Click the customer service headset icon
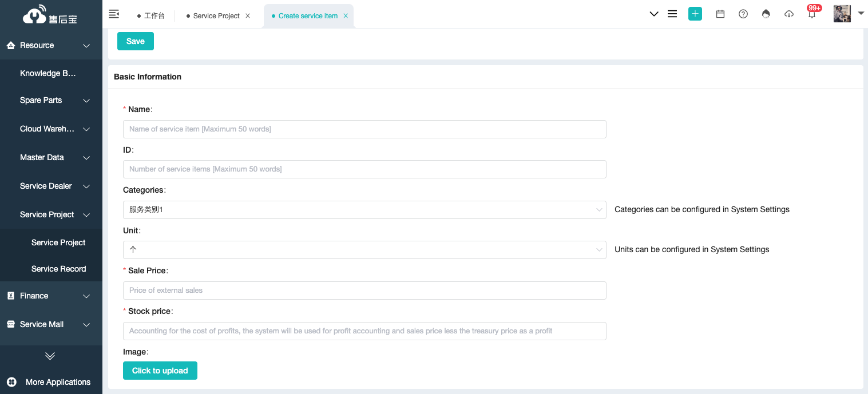 click(x=766, y=14)
